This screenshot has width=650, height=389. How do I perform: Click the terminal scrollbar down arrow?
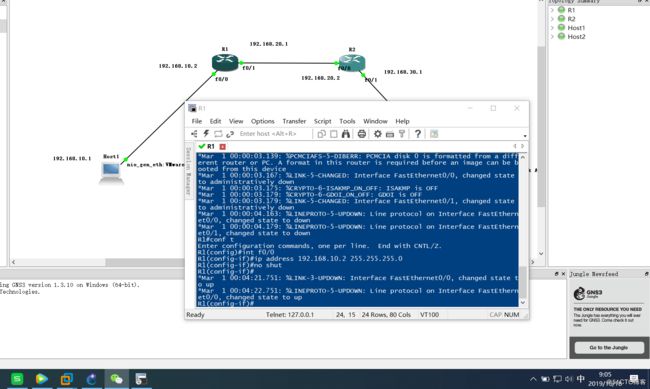tap(523, 302)
